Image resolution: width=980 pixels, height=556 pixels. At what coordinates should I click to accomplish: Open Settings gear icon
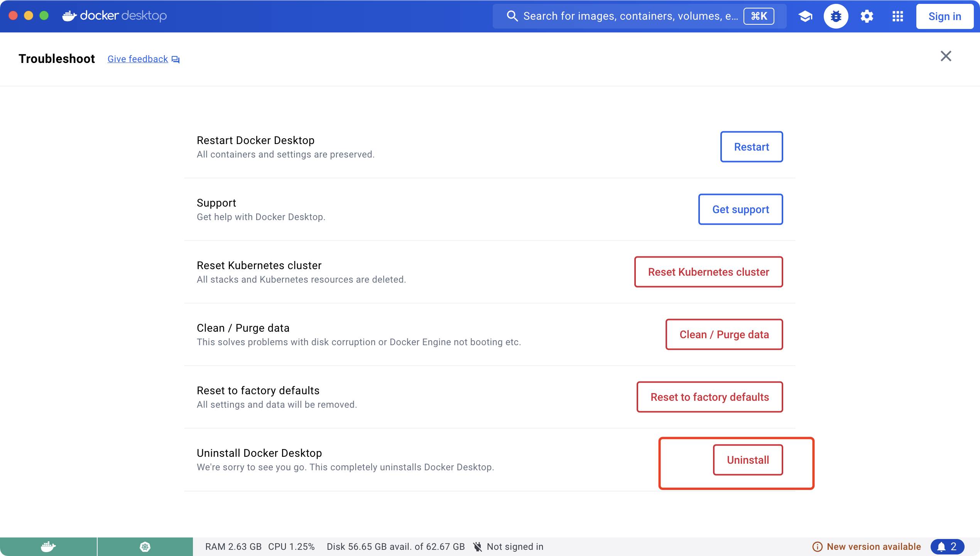coord(867,16)
